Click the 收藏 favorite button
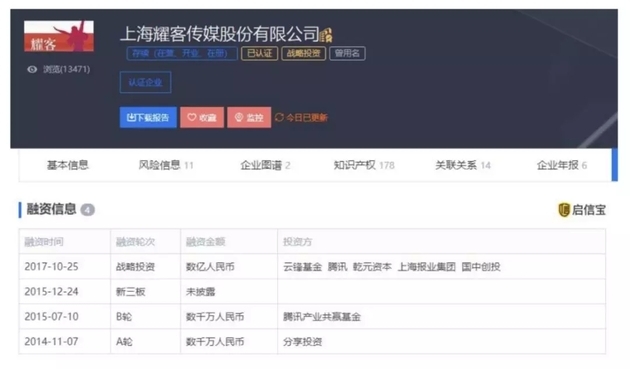630x369 pixels. point(202,117)
